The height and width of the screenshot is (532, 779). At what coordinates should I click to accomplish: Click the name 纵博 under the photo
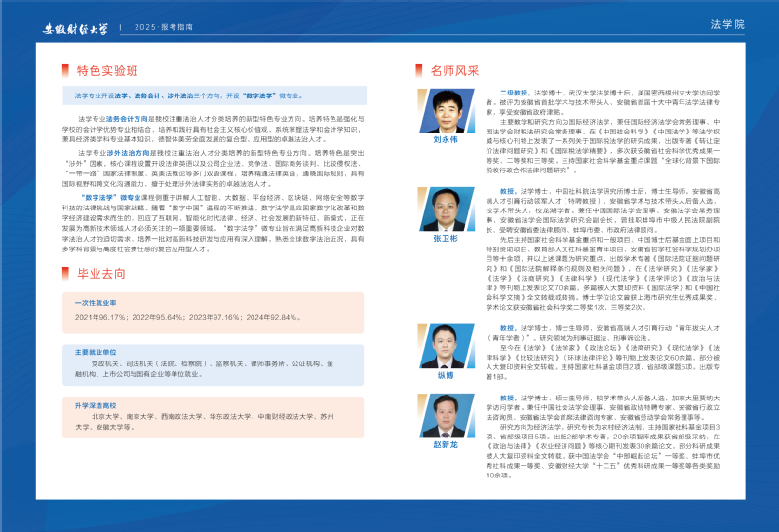tap(446, 375)
